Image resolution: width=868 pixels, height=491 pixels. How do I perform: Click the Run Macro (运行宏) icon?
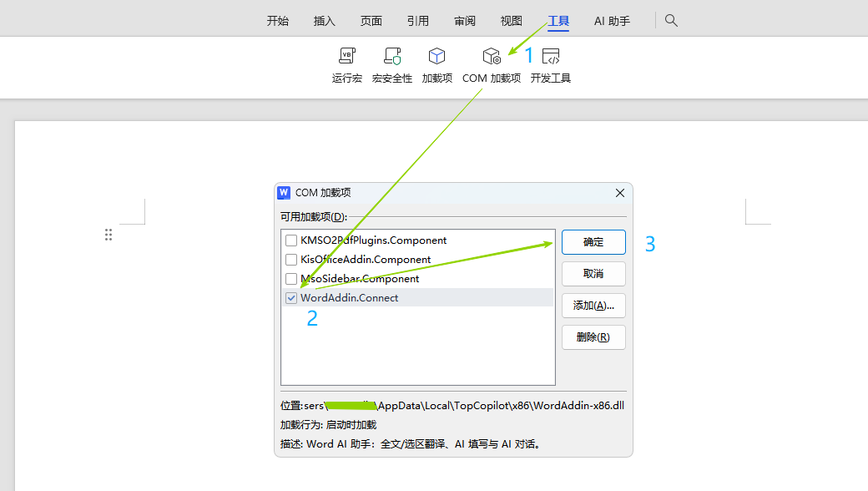tap(347, 57)
